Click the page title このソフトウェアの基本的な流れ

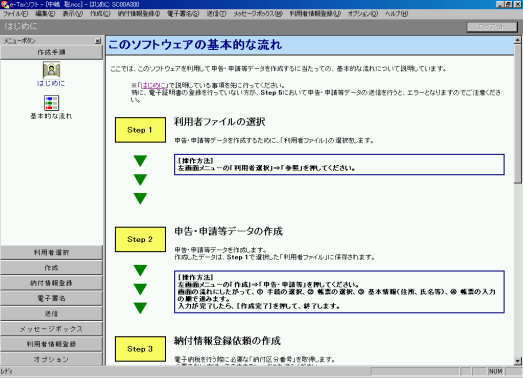coord(195,45)
